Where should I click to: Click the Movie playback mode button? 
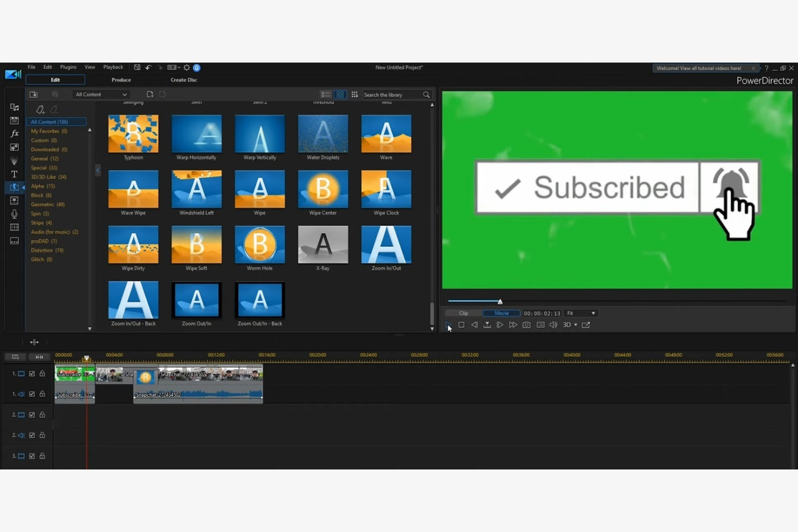(x=500, y=313)
